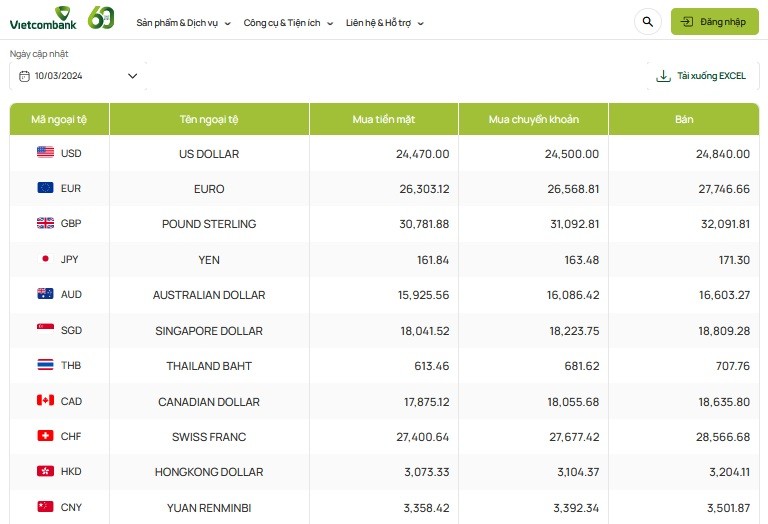
Task: Click the Japan flag icon for JPY
Action: tap(45, 259)
